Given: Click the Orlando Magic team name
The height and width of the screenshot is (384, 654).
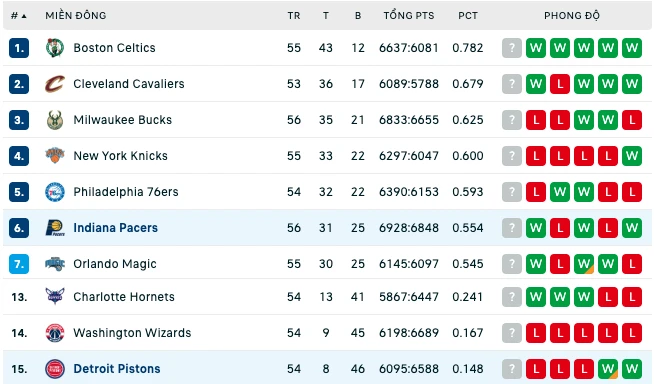Looking at the screenshot, I should point(115,264).
